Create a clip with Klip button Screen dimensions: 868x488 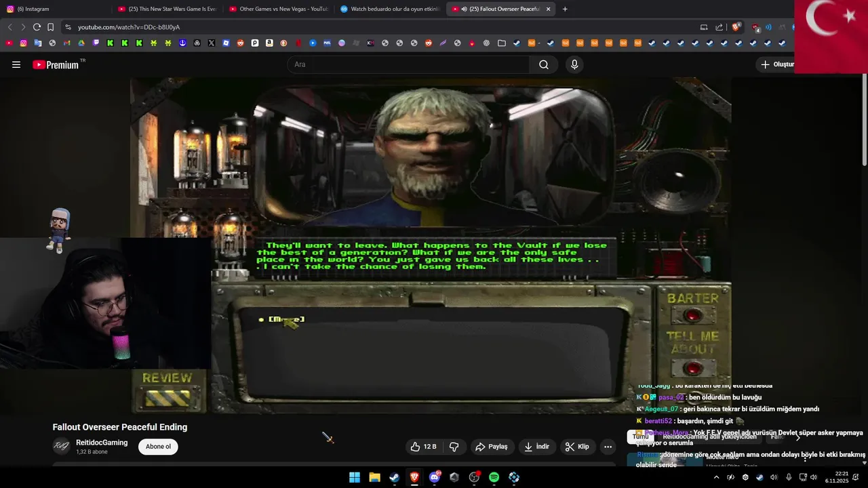pyautogui.click(x=577, y=447)
